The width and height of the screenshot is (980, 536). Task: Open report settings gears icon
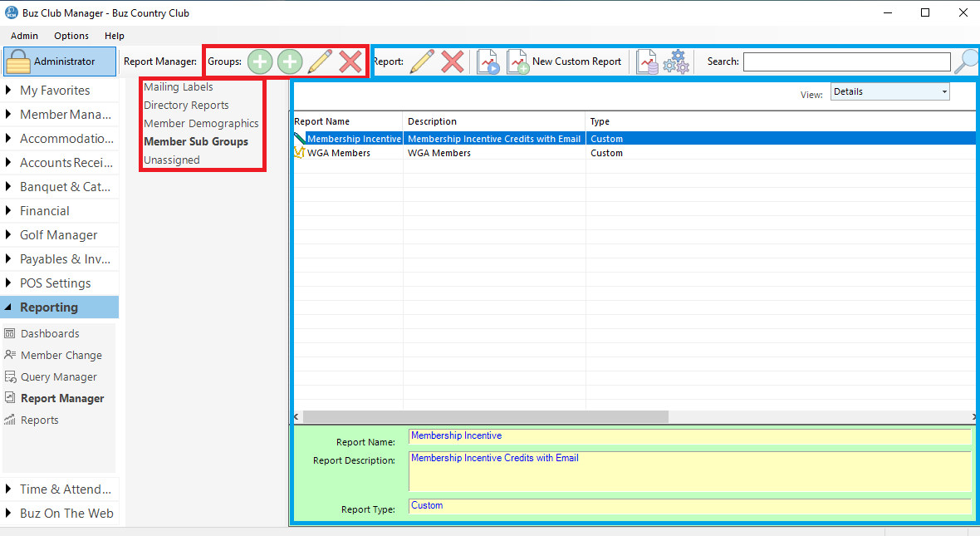click(677, 62)
